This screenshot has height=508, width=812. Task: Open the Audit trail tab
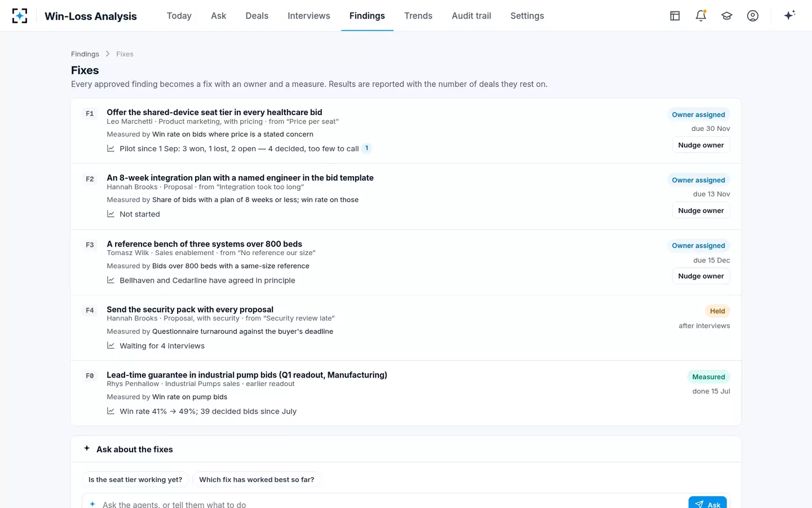[471, 16]
